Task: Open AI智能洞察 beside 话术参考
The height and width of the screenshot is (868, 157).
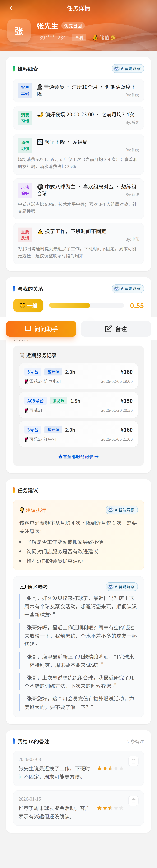Action: tap(122, 587)
